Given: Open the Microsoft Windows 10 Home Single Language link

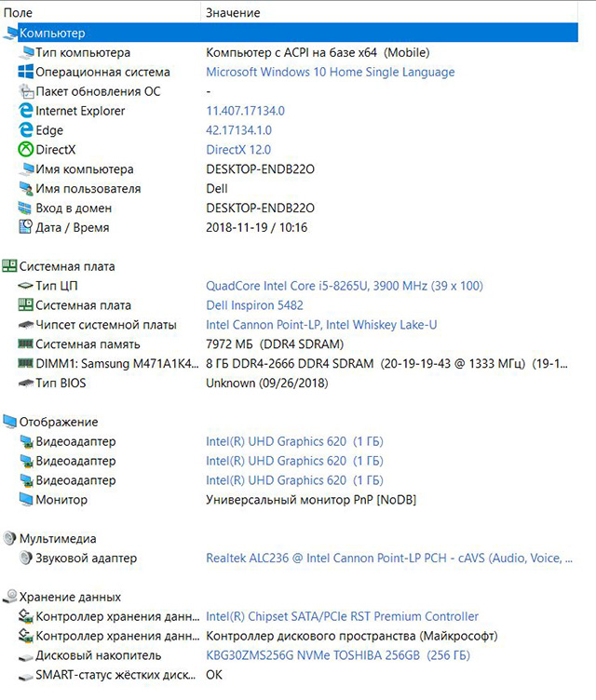Looking at the screenshot, I should (331, 72).
